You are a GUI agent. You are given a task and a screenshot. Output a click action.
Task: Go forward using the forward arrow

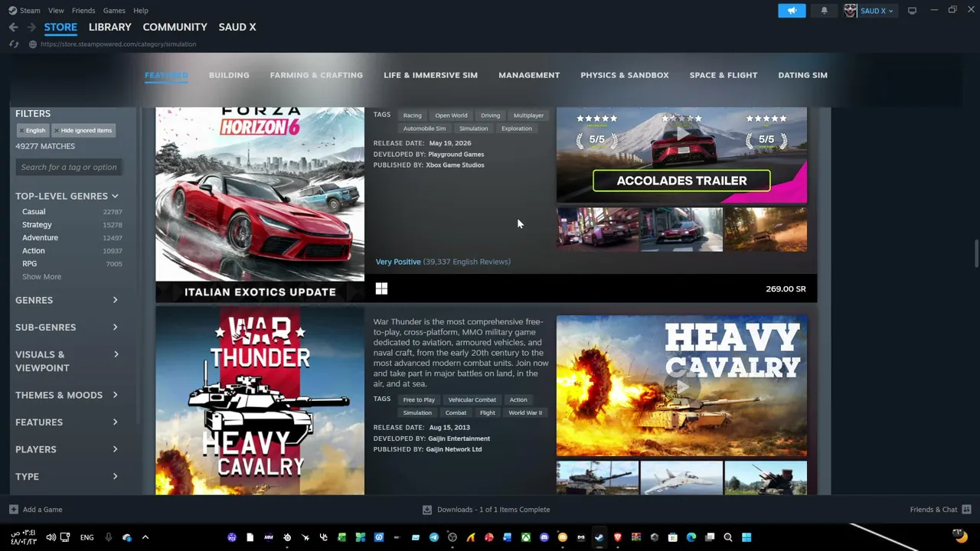[x=31, y=27]
